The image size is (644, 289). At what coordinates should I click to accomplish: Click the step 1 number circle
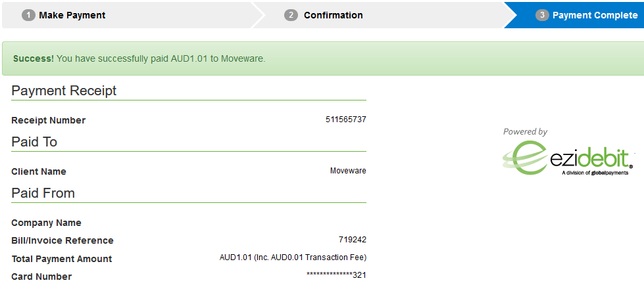pyautogui.click(x=28, y=16)
